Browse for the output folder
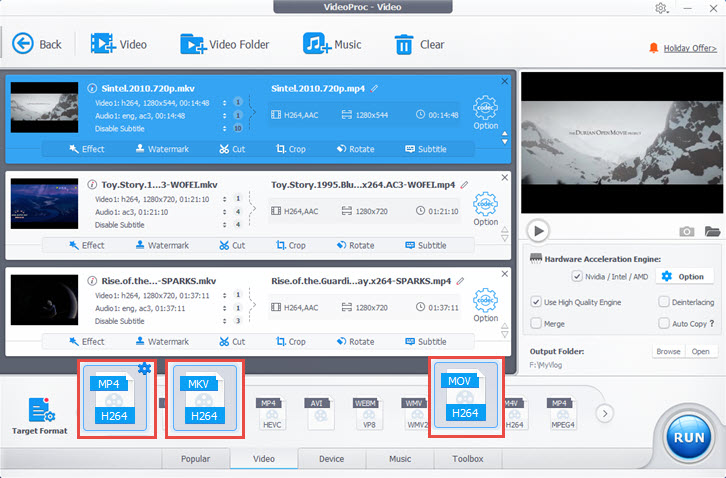Image resolution: width=726 pixels, height=478 pixels. tap(668, 352)
